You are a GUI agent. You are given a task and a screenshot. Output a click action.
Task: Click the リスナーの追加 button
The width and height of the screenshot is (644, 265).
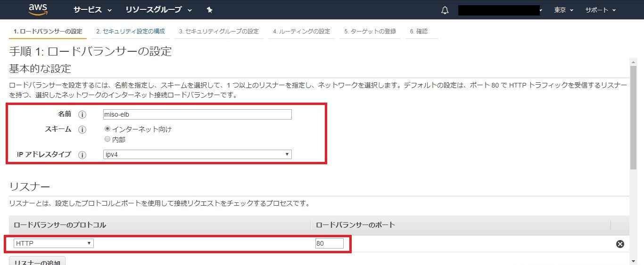(37, 262)
